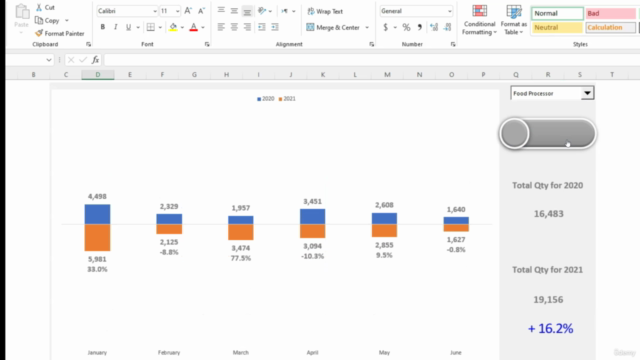This screenshot has height=360, width=640.
Task: Open Conditional Formatting menu
Action: (x=479, y=20)
